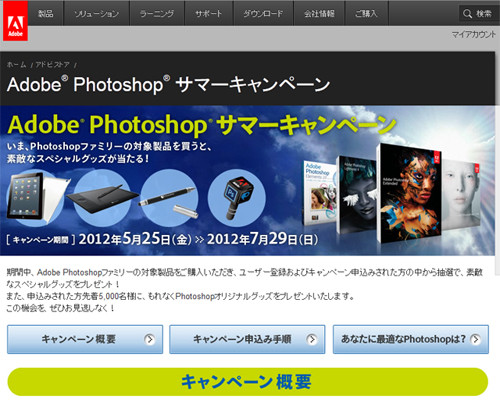Viewport: 500px width, 406px height.
Task: Open the 製品 menu
Action: tap(46, 13)
